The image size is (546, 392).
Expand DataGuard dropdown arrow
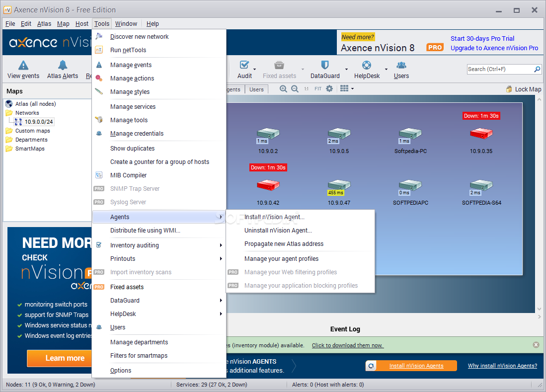click(x=346, y=69)
